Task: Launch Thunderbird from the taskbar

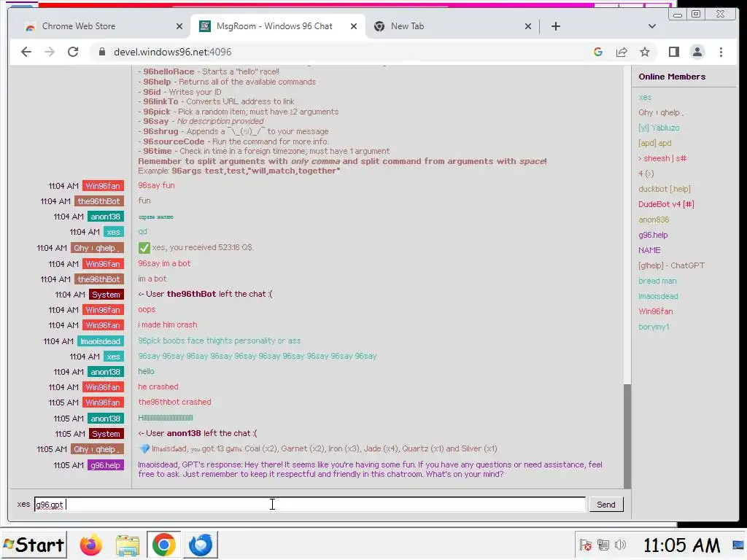Action: 200,545
